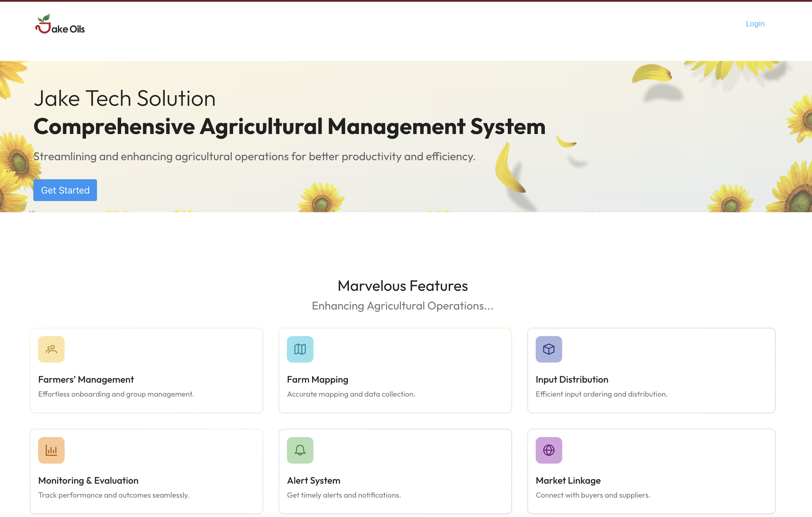Select the Input Distribution card title
Viewport: 812px width, 517px height.
point(572,380)
